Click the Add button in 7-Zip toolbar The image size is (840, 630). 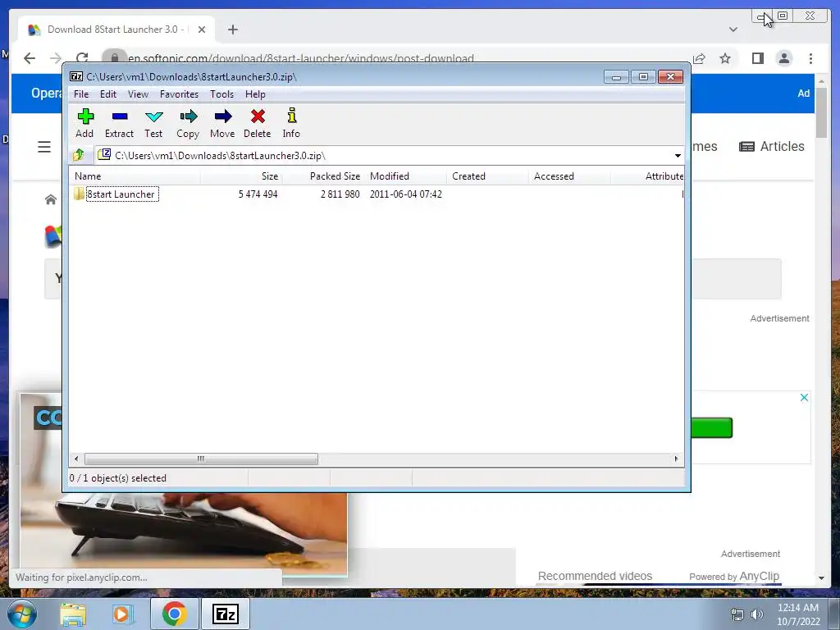pyautogui.click(x=84, y=124)
